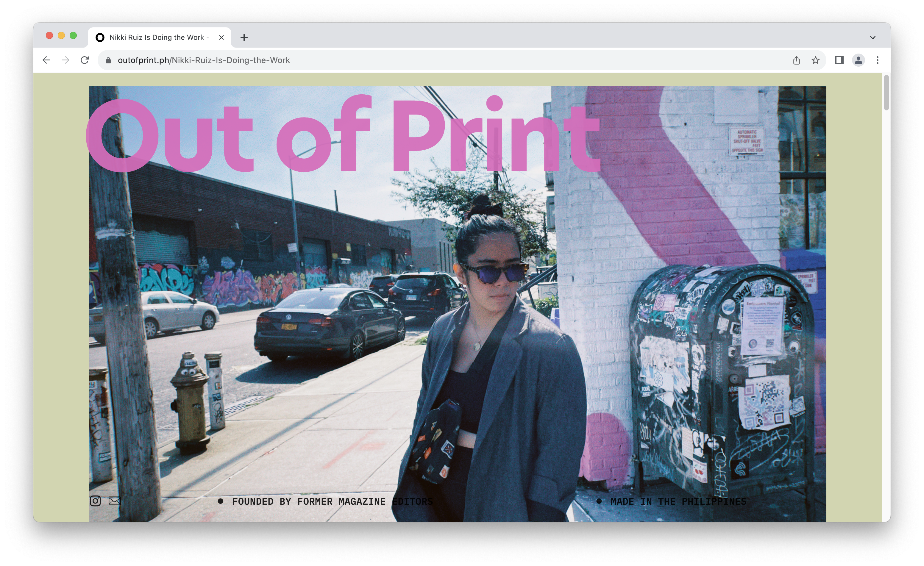Click the green fullscreen window button
Viewport: 924px width, 566px height.
coord(74,35)
